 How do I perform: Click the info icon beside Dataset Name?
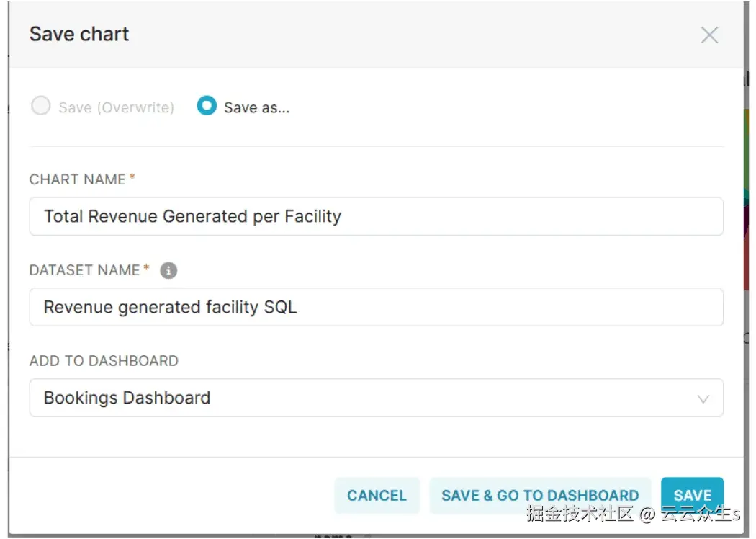click(x=168, y=270)
